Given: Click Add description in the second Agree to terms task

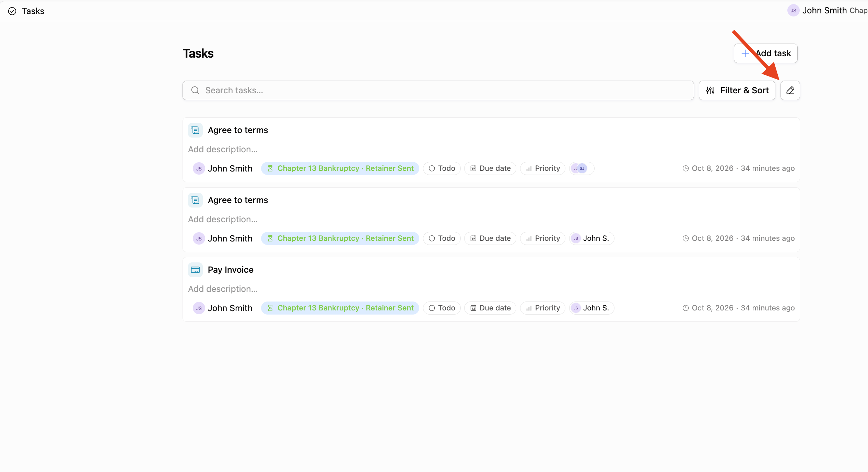Looking at the screenshot, I should 223,219.
